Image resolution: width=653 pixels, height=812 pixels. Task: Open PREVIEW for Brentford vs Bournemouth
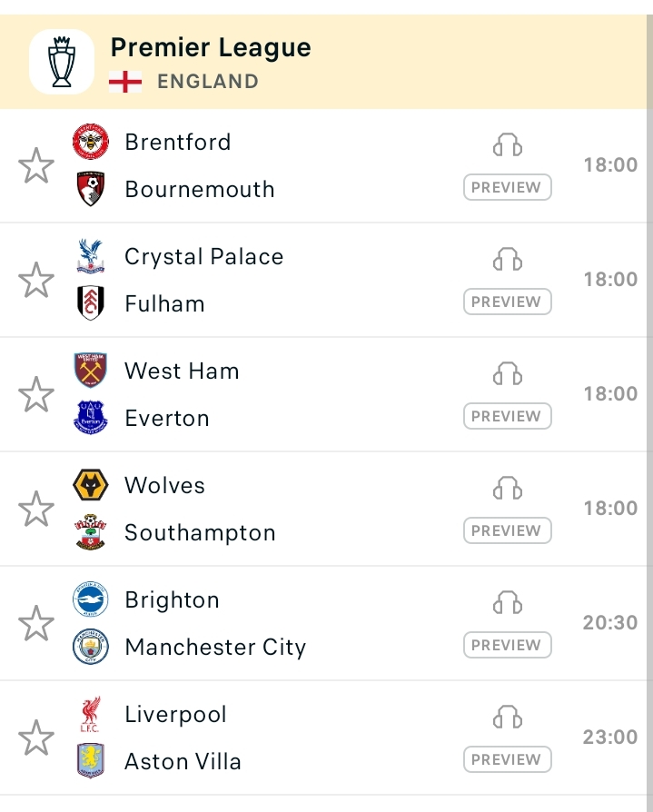[508, 187]
